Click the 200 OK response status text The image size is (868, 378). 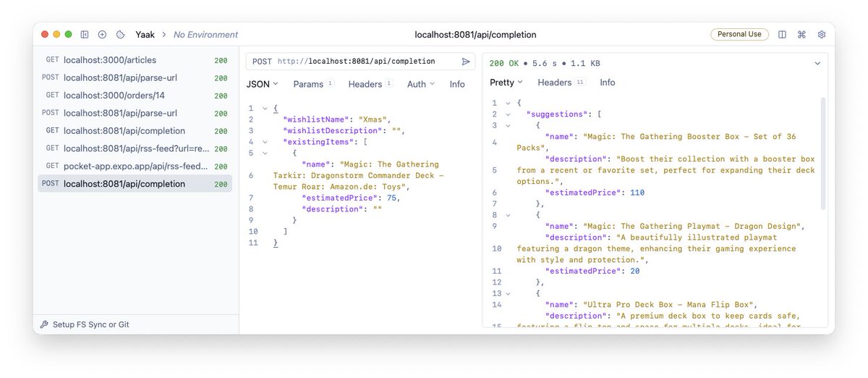[x=506, y=63]
